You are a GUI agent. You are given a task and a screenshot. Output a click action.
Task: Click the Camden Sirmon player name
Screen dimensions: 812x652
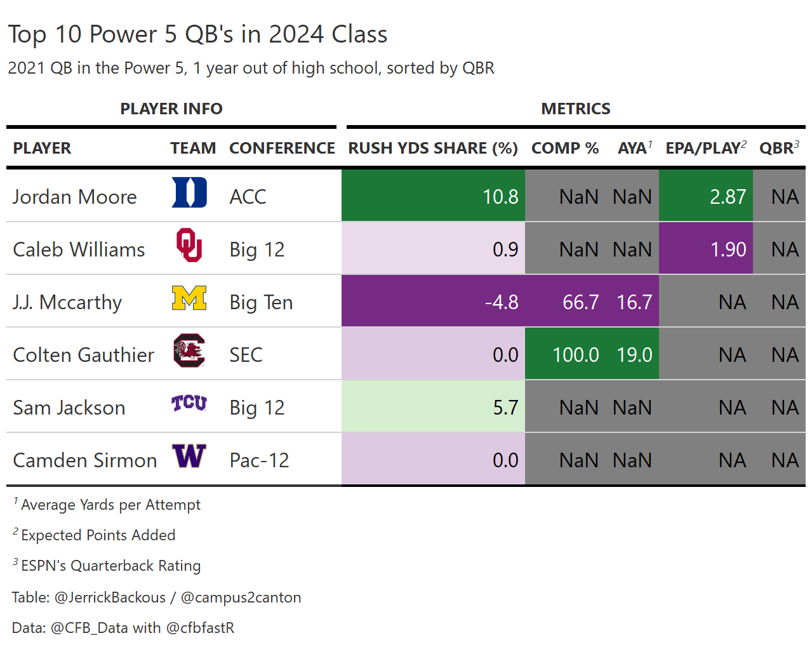coord(85,461)
